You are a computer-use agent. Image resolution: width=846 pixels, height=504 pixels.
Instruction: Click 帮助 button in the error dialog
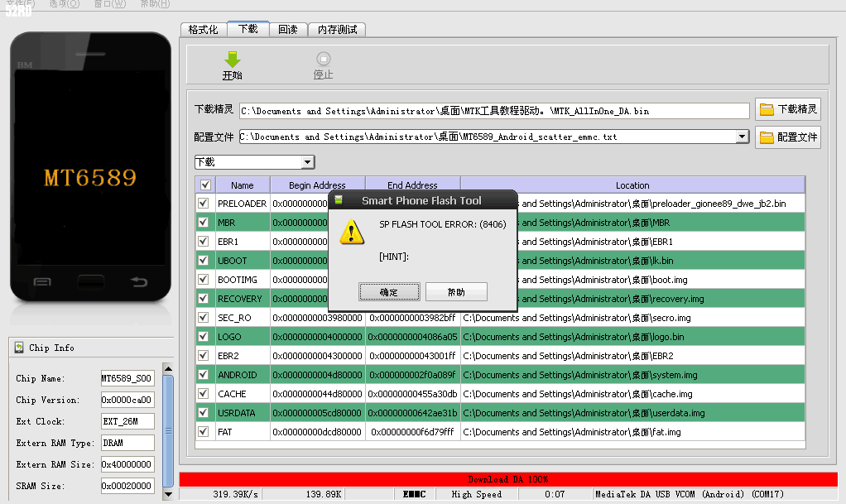point(456,292)
